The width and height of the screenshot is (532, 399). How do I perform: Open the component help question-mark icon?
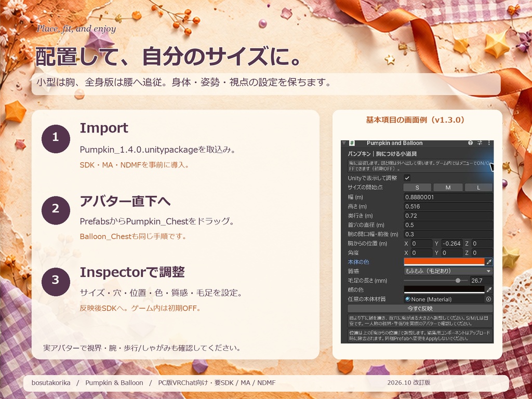coord(470,143)
